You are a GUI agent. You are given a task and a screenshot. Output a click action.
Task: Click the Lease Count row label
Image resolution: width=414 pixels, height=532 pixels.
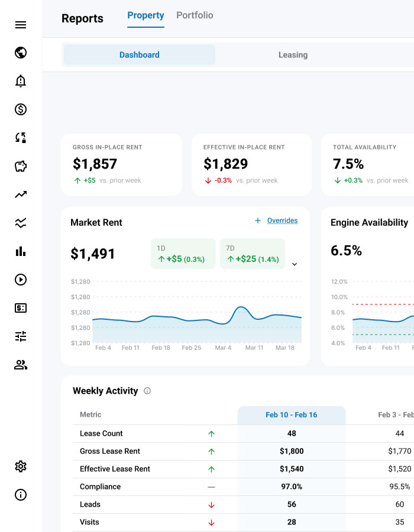[101, 433]
